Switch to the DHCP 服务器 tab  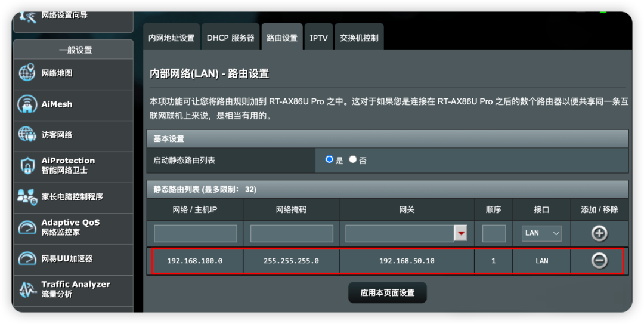(230, 38)
